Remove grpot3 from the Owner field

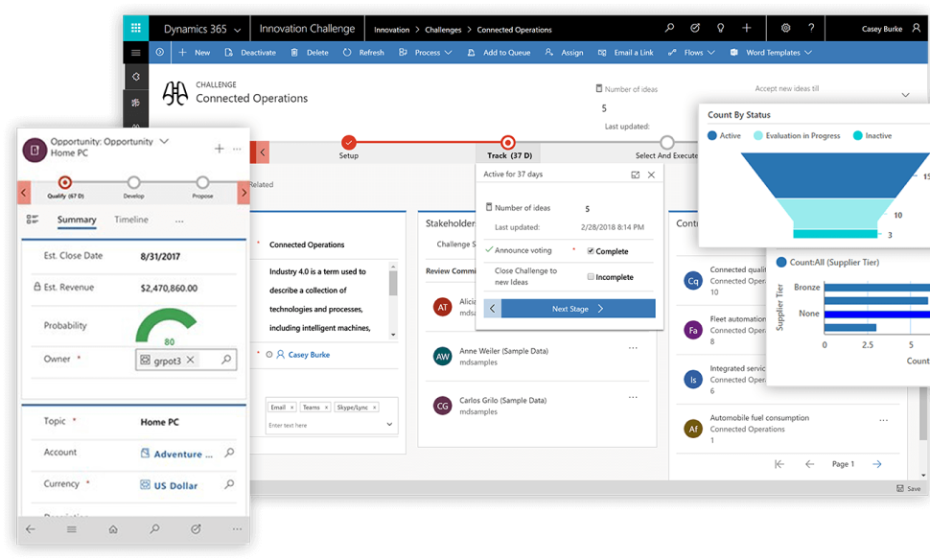(x=191, y=360)
